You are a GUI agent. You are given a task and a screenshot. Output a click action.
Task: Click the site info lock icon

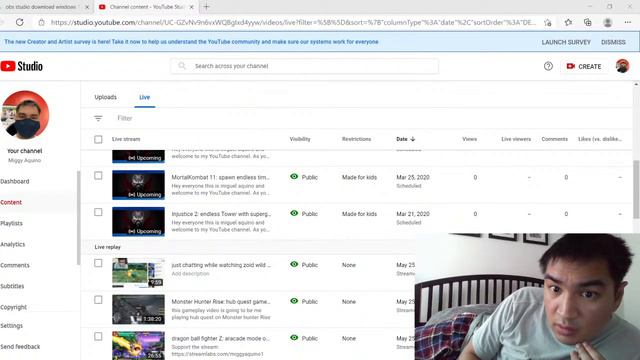pos(41,22)
